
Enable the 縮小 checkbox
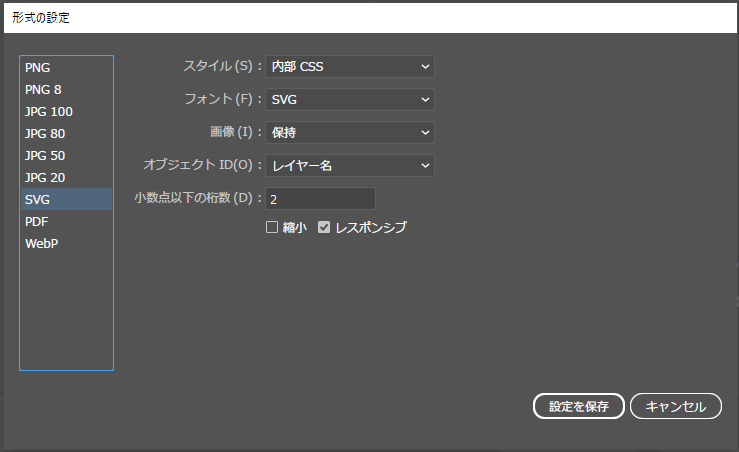point(271,227)
